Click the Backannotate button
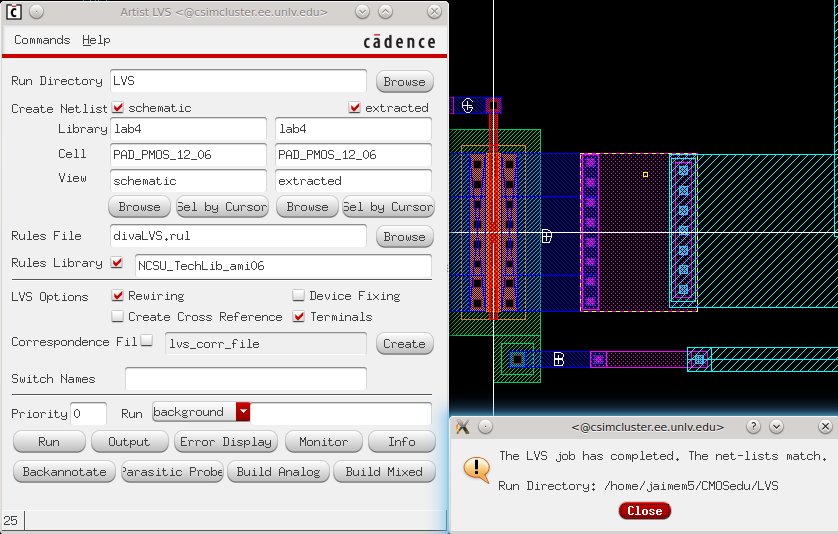Image resolution: width=838 pixels, height=534 pixels. coord(64,471)
